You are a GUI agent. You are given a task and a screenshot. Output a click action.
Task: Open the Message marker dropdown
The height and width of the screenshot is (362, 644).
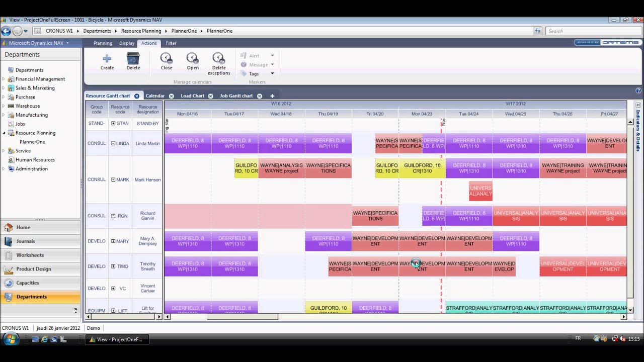272,65
